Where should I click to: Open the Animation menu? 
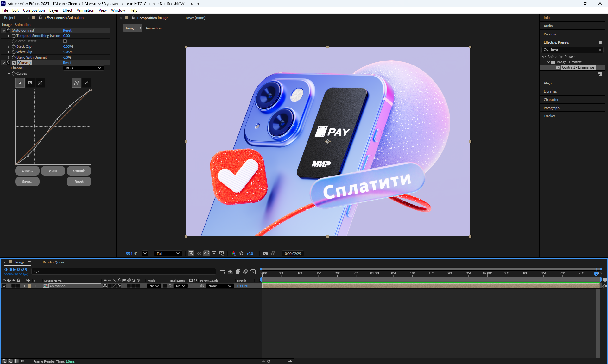(x=85, y=10)
